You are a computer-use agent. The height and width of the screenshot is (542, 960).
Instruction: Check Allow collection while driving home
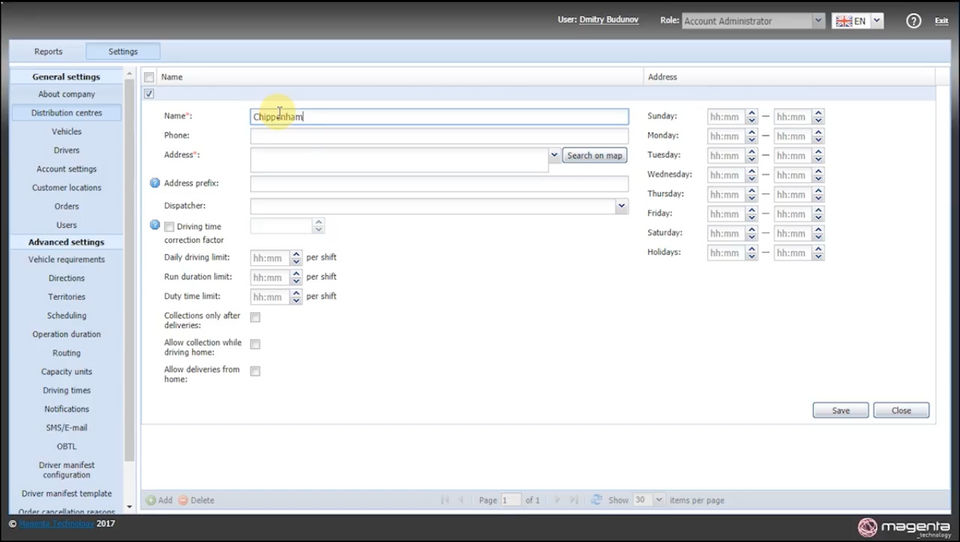255,344
